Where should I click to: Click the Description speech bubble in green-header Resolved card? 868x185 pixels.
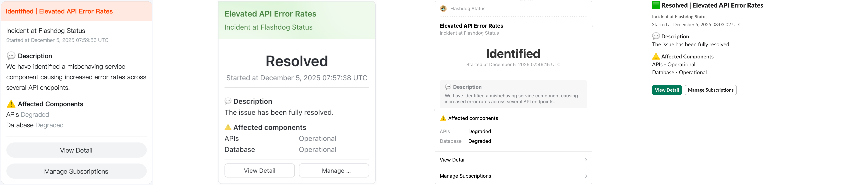(x=228, y=101)
